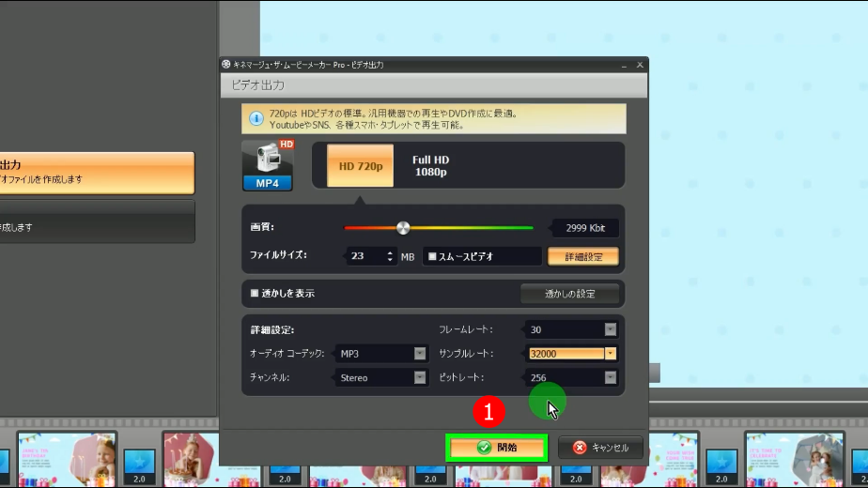The height and width of the screenshot is (488, 868).
Task: Expand the フレームレート dropdown
Action: click(x=610, y=329)
